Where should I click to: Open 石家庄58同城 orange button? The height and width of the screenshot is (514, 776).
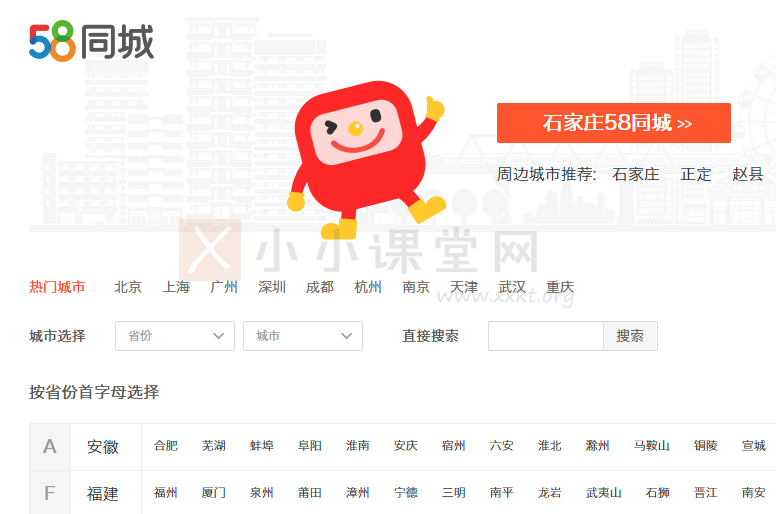(614, 123)
